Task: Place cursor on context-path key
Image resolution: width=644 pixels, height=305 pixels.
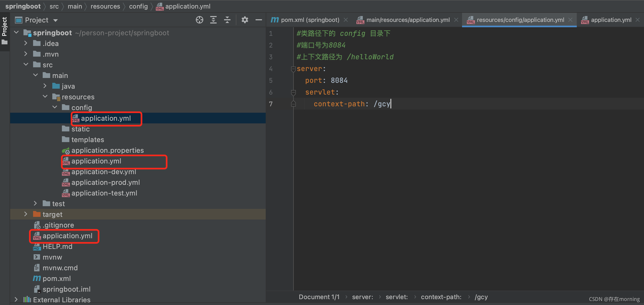Action: point(339,104)
